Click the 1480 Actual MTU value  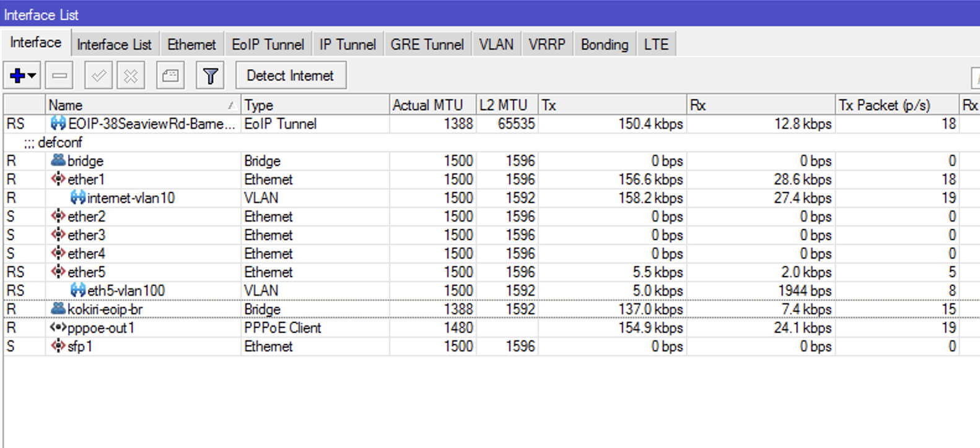pyautogui.click(x=458, y=328)
